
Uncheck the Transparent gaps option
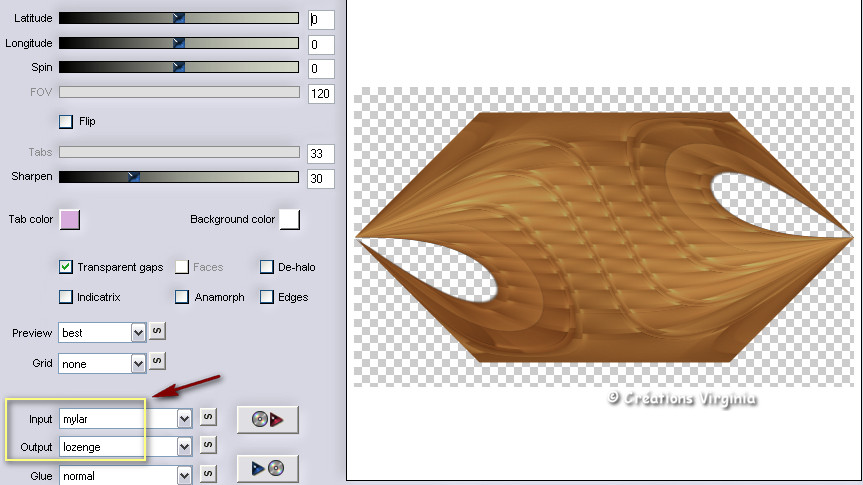(x=66, y=267)
